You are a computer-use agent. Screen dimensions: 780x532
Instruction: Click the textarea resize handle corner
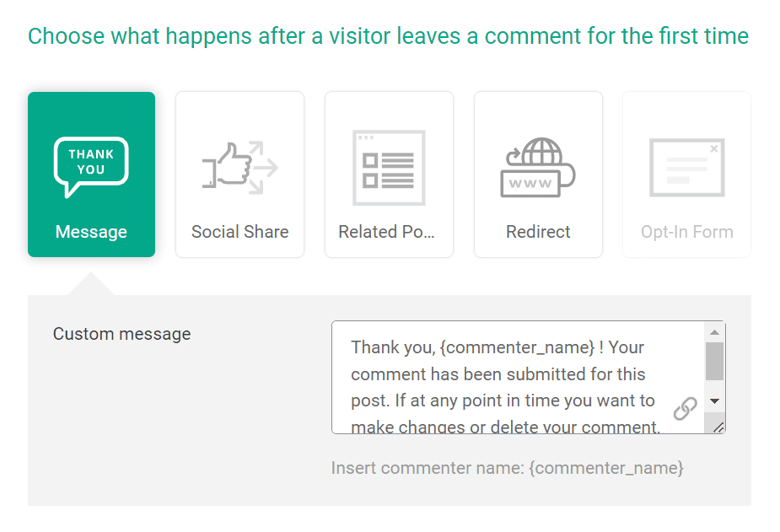(718, 427)
